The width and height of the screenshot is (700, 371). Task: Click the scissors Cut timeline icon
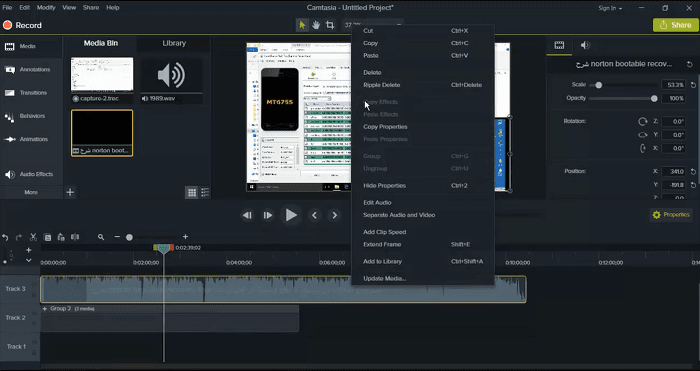[x=33, y=238]
